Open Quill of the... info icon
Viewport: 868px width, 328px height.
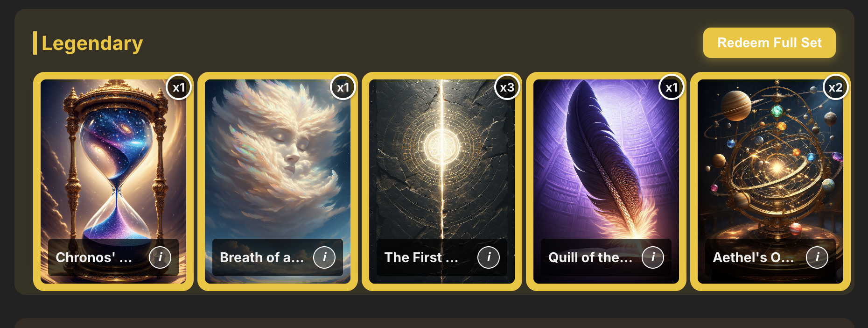(x=653, y=257)
